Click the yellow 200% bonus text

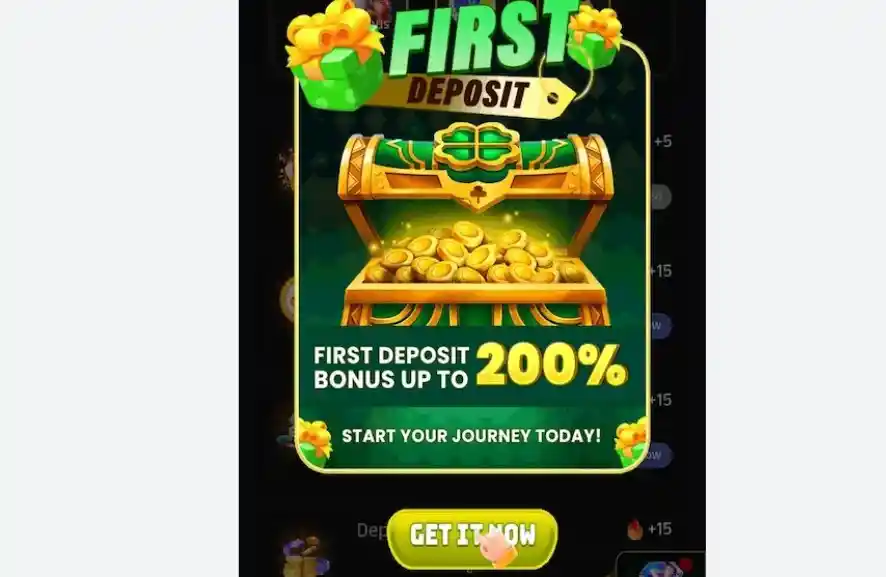(x=551, y=366)
